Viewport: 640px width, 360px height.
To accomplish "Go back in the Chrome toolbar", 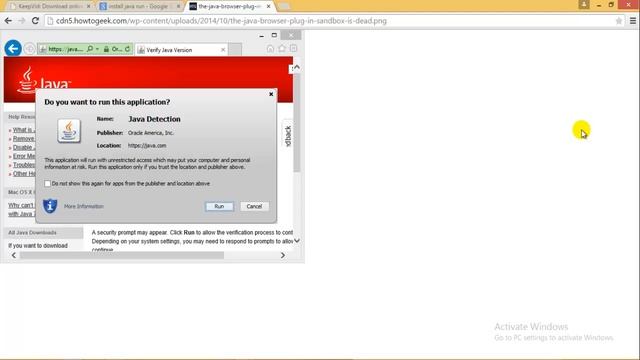I will [8, 21].
